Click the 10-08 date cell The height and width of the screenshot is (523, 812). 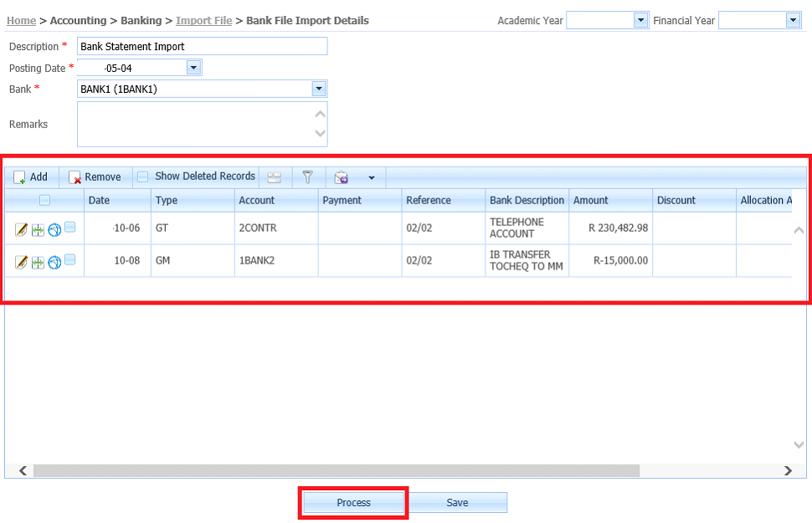pos(117,260)
